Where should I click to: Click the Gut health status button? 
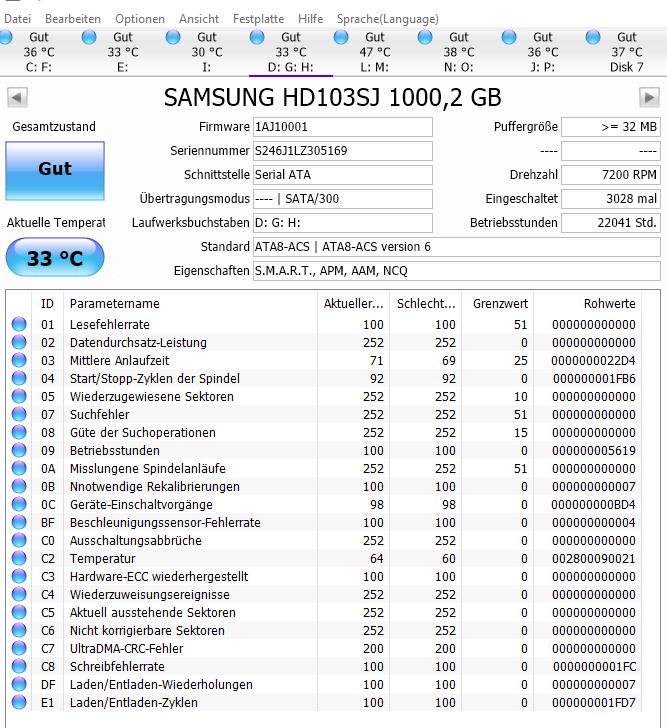coord(55,171)
